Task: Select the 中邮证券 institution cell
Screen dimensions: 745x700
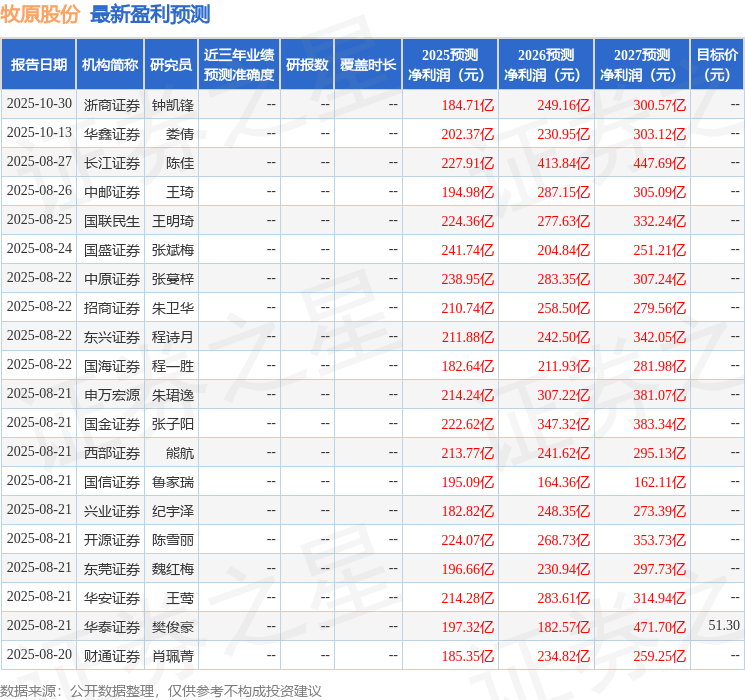Action: (112, 192)
